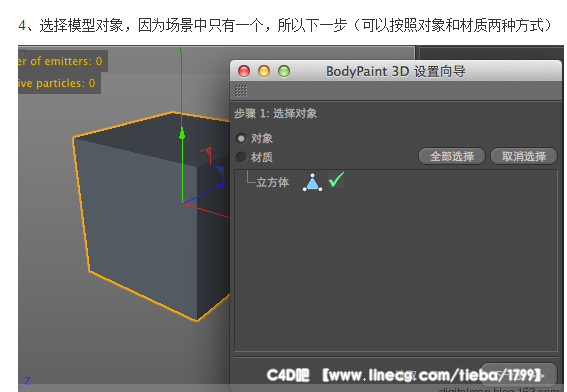
Task: Click the BodyPaint 3D 设置向导 window title
Action: tap(396, 71)
